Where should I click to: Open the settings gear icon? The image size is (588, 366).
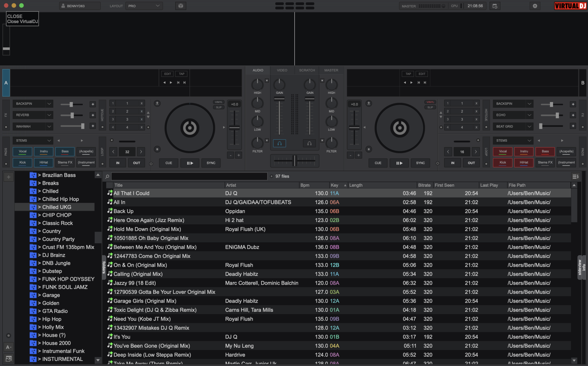click(535, 6)
